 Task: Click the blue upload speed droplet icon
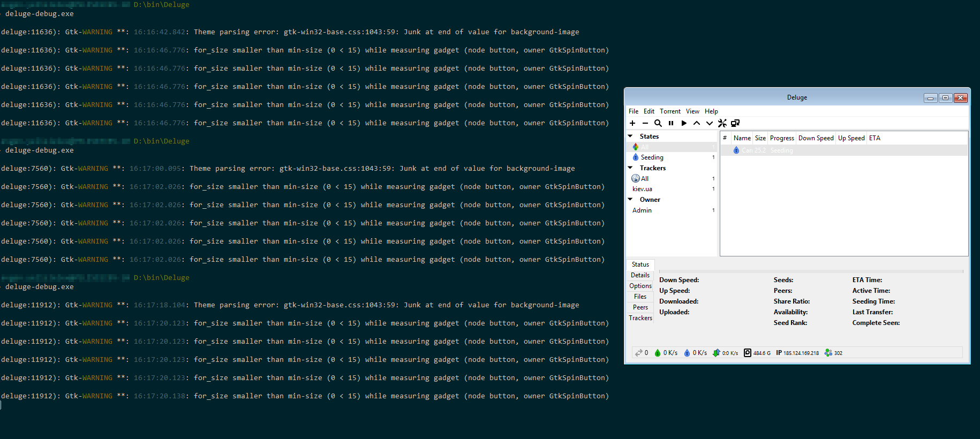687,353
